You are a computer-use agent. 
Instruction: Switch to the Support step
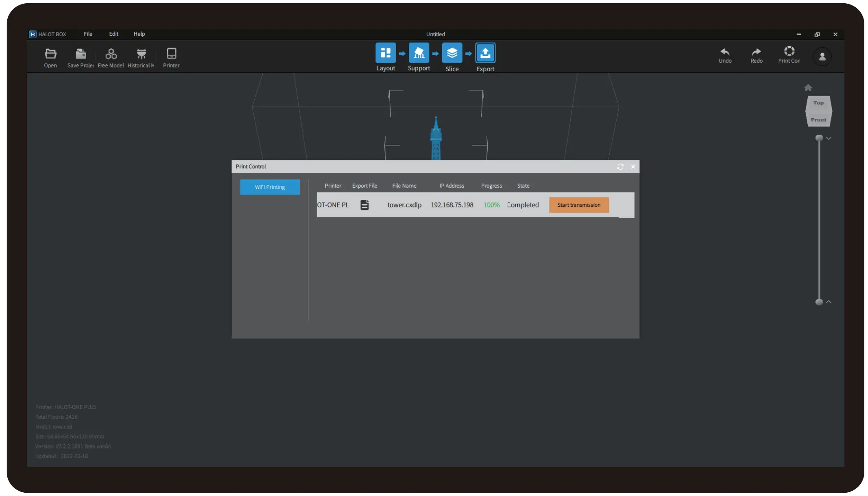tap(419, 53)
